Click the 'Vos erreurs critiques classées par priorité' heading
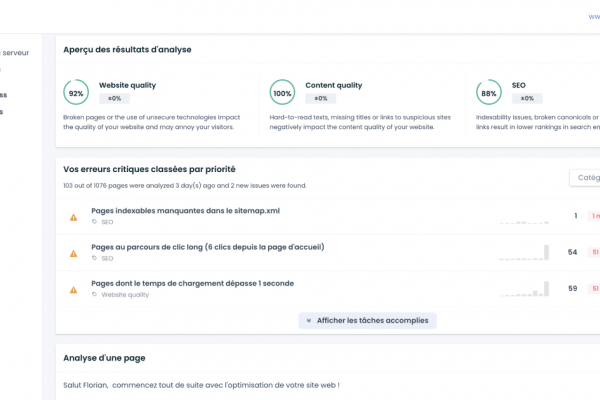Viewport: 600px width, 400px height. click(149, 169)
